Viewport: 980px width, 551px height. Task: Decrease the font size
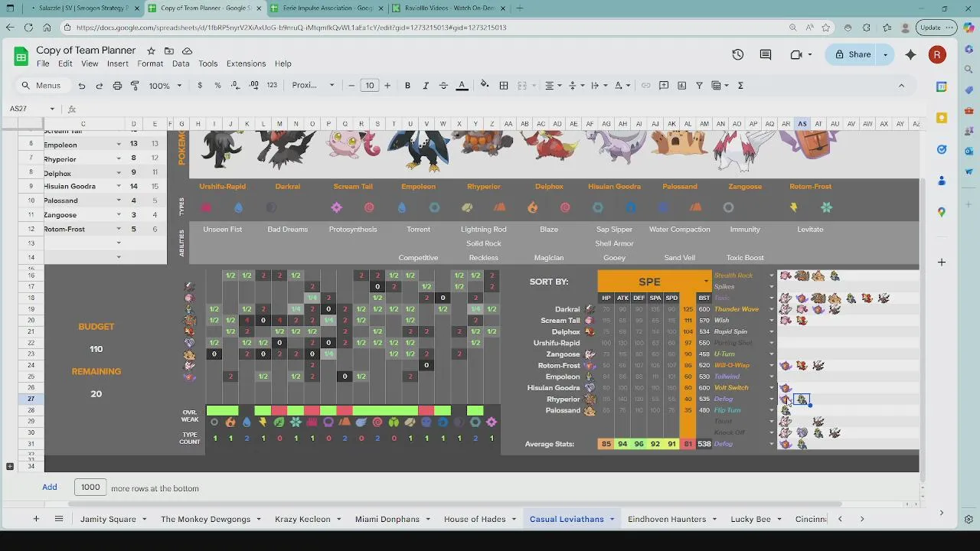(351, 86)
